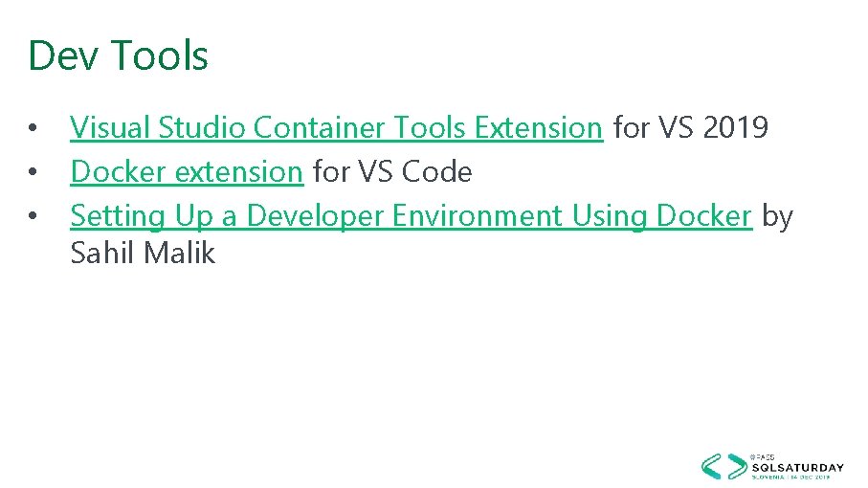Click the second bullet point marker
This screenshot has width=868, height=488.
coord(33,173)
